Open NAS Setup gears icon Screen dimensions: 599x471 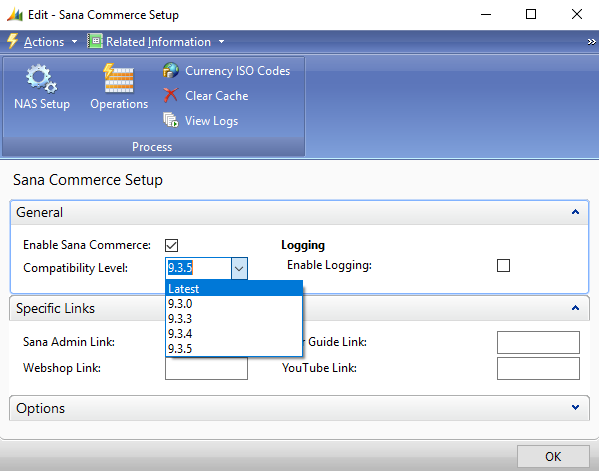click(x=42, y=79)
